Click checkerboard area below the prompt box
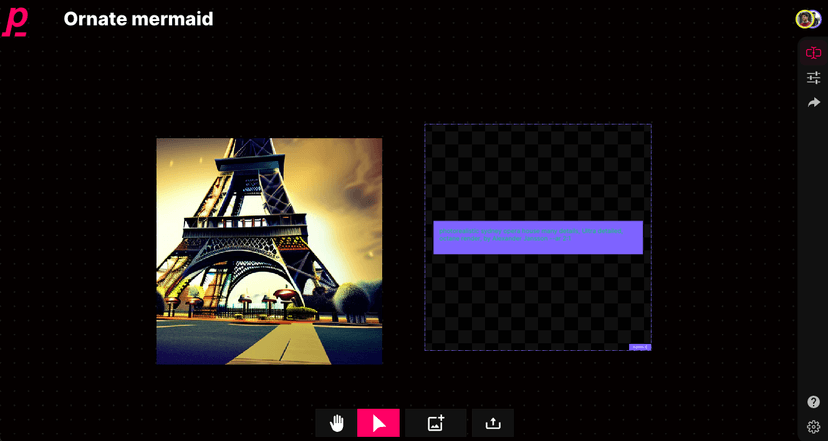 point(538,300)
